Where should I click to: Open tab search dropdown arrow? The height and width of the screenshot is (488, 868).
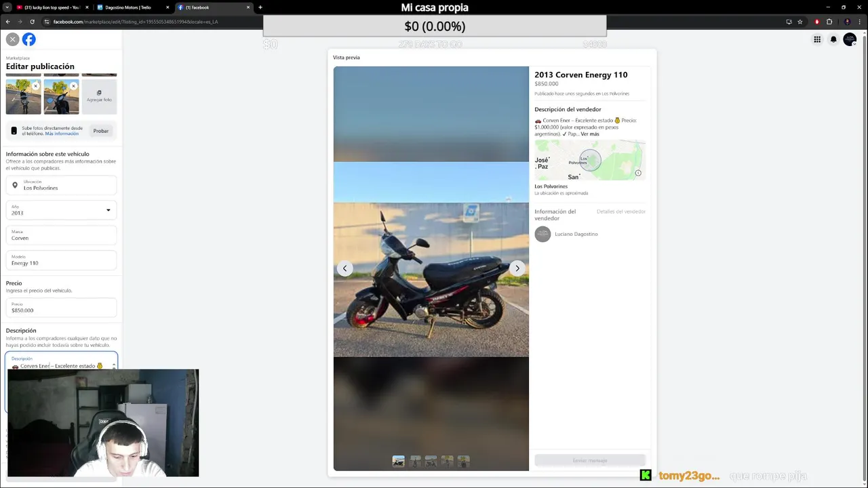point(7,7)
